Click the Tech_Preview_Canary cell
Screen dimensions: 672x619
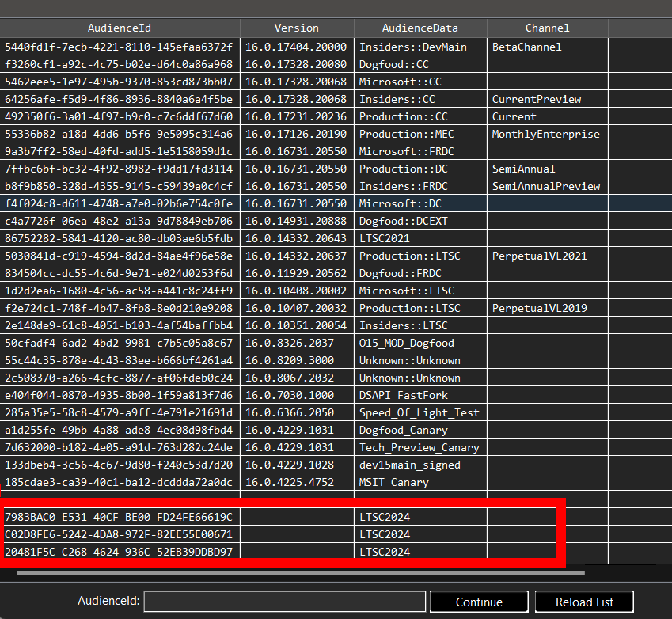click(x=420, y=447)
